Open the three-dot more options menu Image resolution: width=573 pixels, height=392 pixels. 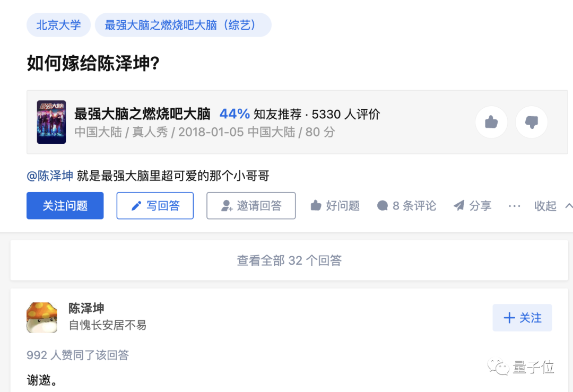[x=514, y=206]
